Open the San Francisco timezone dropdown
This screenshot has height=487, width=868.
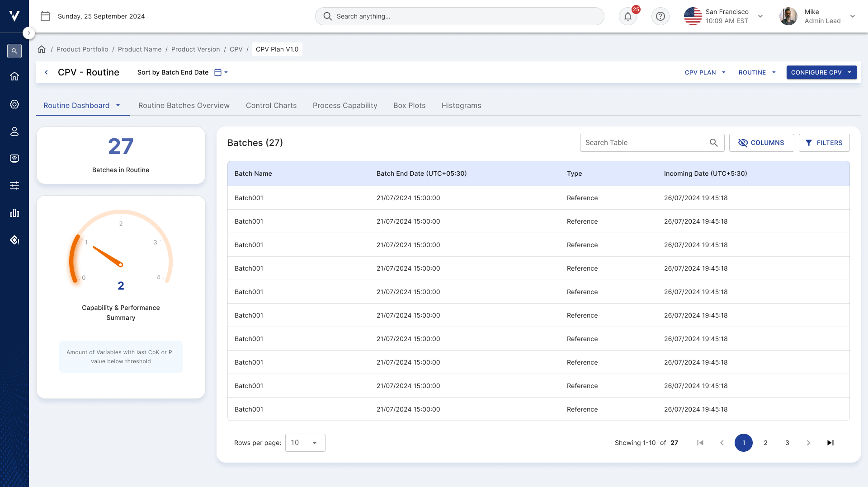[x=760, y=16]
